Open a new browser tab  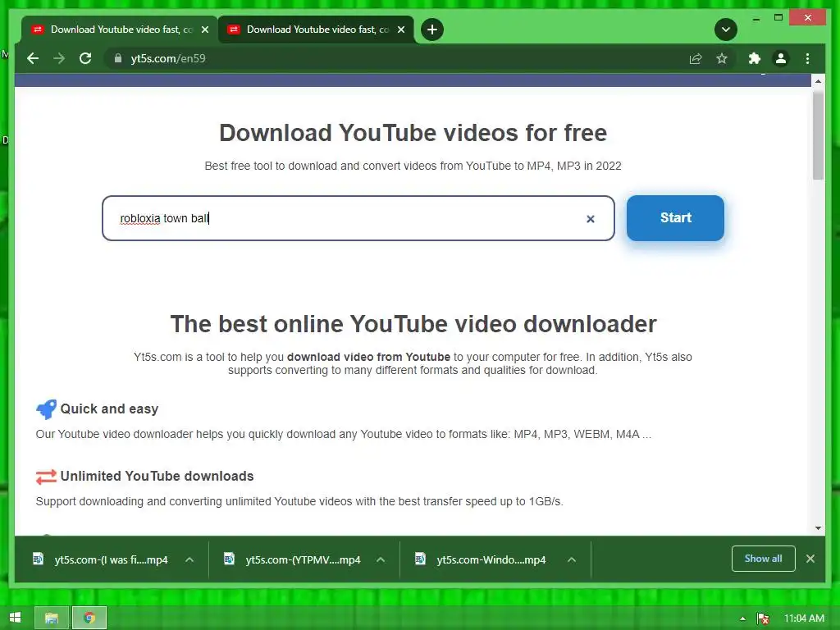tap(431, 30)
